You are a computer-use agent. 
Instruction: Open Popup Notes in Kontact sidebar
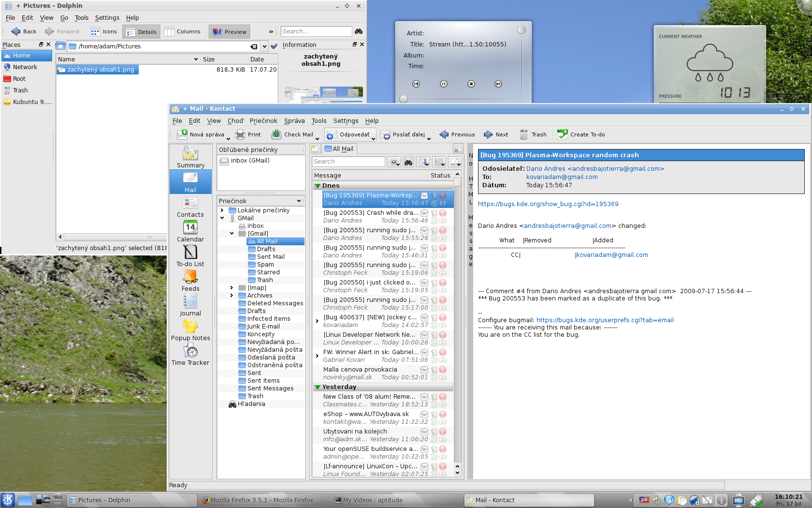[x=190, y=330]
